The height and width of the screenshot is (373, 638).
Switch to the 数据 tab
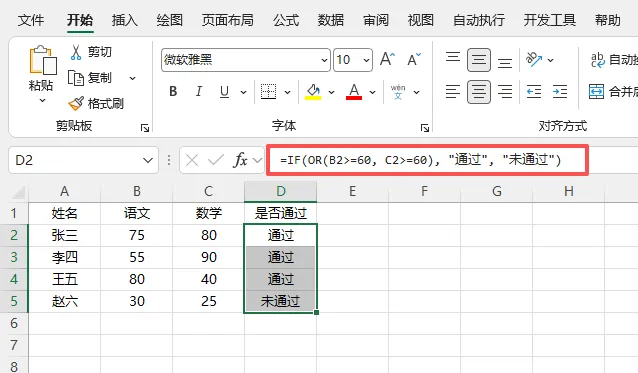tap(330, 20)
